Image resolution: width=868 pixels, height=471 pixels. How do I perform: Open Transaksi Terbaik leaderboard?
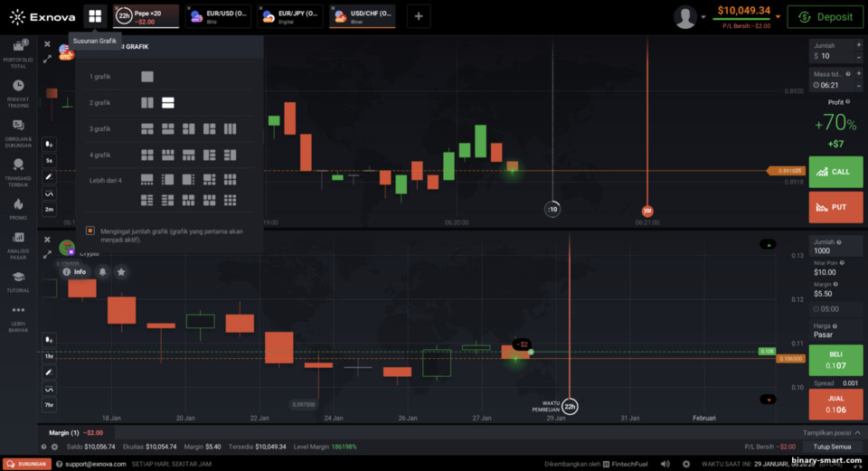point(18,173)
